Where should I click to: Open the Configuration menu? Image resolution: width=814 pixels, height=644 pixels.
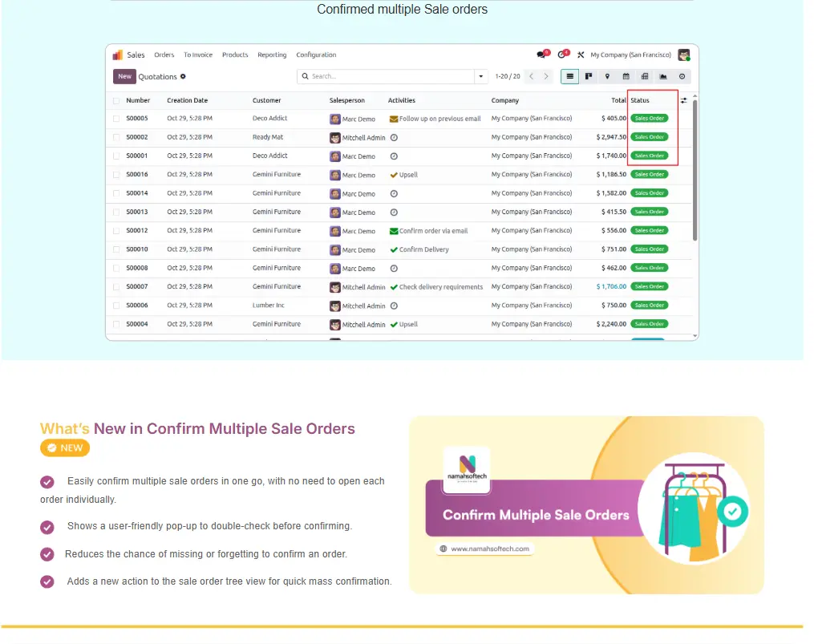pos(316,55)
